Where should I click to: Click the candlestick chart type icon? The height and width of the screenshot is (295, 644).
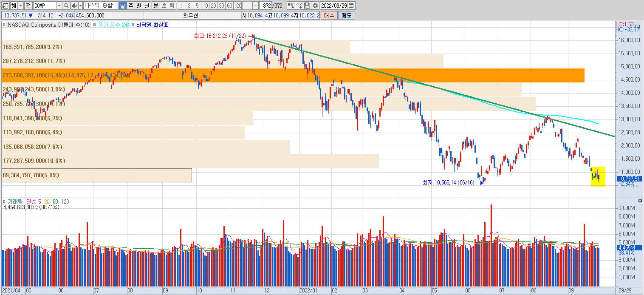(x=291, y=6)
